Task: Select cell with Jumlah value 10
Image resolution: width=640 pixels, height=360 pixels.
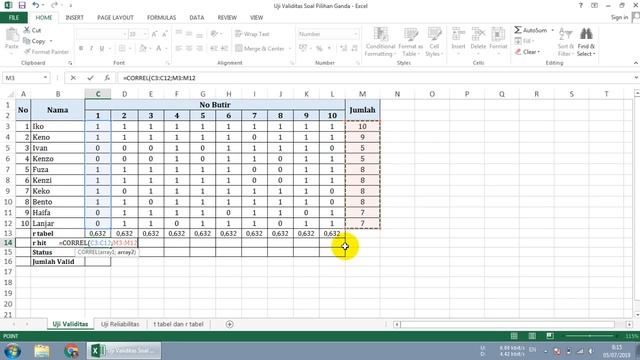Action: pos(362,127)
